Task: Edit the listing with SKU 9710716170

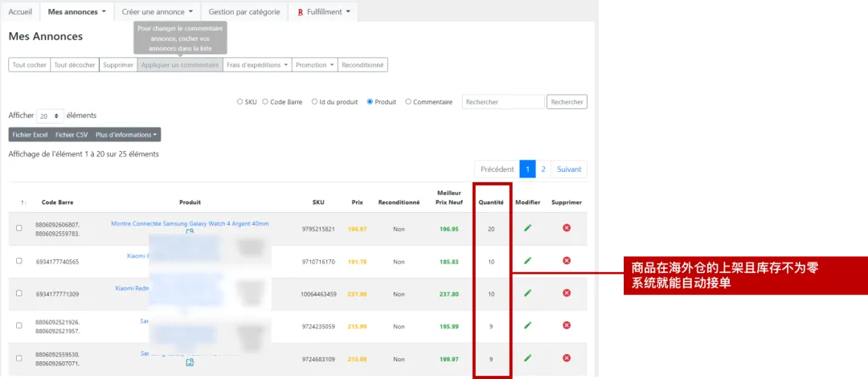Action: pyautogui.click(x=527, y=261)
